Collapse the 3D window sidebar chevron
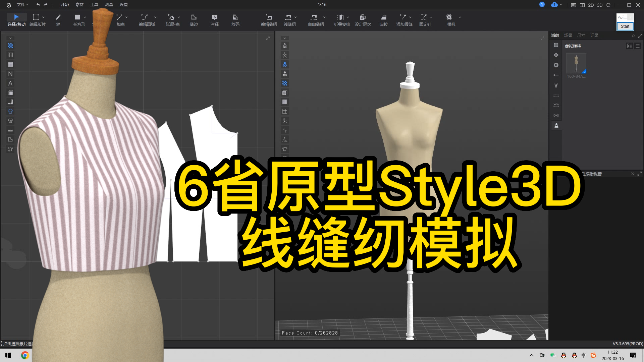Screen dimensions: 644x362 pos(285,38)
